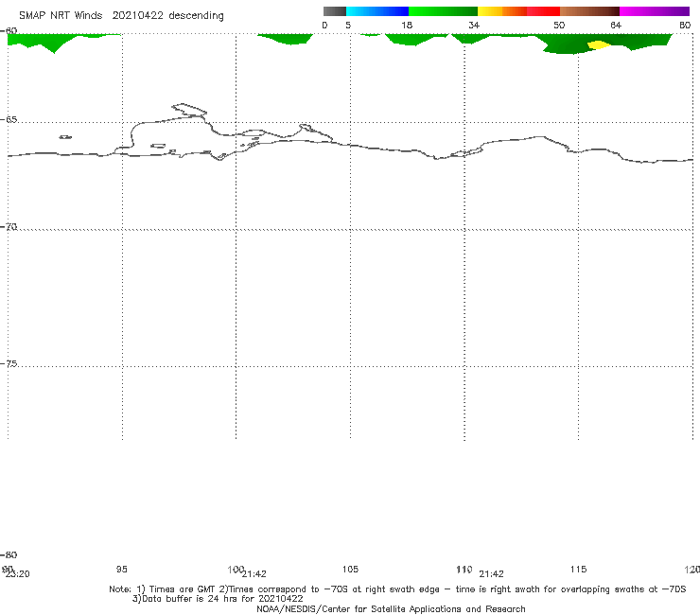Click the yellow high-wind patch on the map
This screenshot has width=700, height=615.
pos(598,44)
